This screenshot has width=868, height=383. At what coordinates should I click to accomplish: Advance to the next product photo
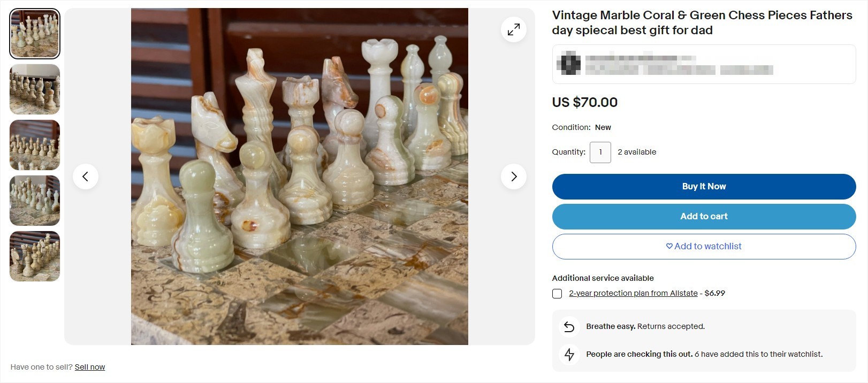[x=513, y=176]
